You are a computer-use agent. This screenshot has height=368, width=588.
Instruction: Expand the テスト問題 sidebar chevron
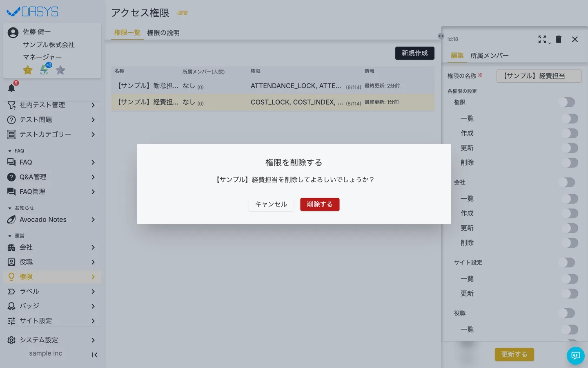coord(93,120)
